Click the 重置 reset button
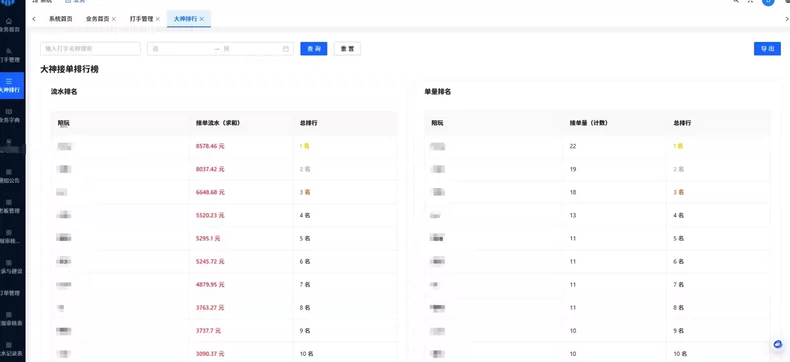This screenshot has width=790, height=362. (347, 49)
